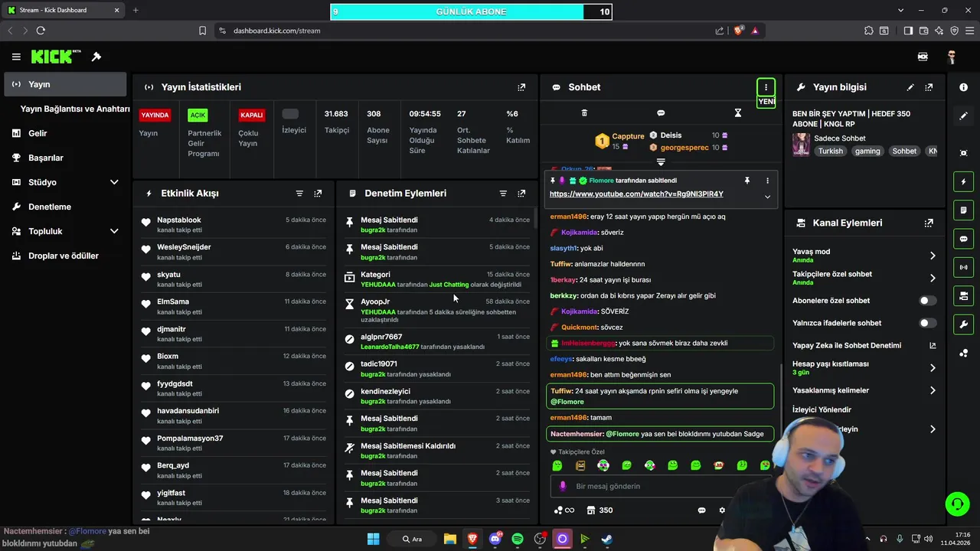Toggle the İzleyici visibility switch
The width and height of the screenshot is (980, 551).
coord(290,114)
